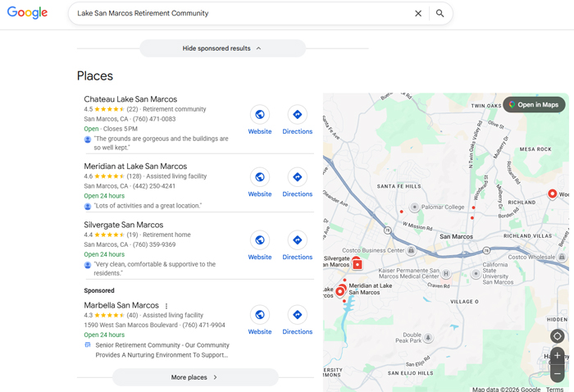The height and width of the screenshot is (392, 574).
Task: Open the Marbella San Marcos sponsored listing title
Action: [121, 305]
